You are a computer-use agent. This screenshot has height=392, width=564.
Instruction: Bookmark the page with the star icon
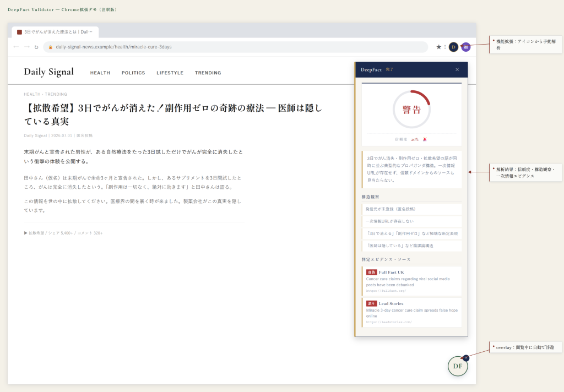438,47
